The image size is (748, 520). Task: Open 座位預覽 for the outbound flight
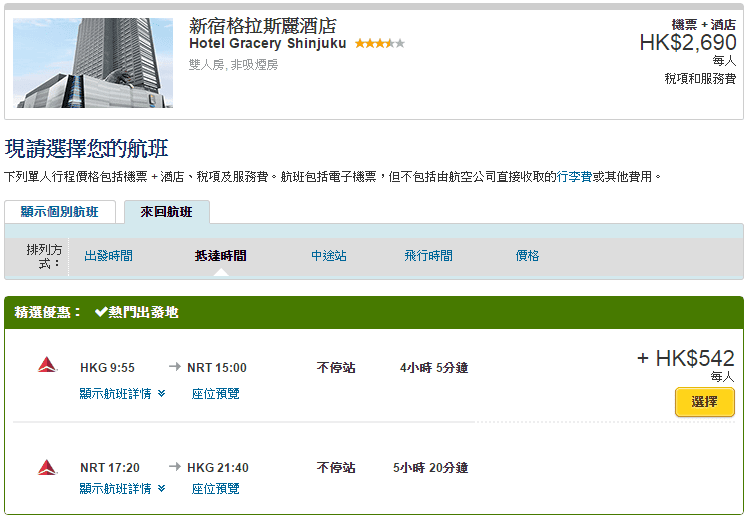(215, 394)
